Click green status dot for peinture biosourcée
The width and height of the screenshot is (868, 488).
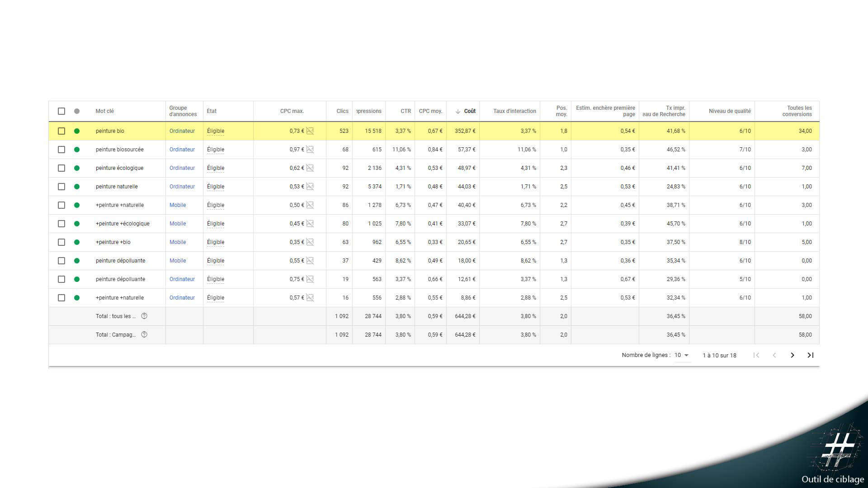pos(77,150)
